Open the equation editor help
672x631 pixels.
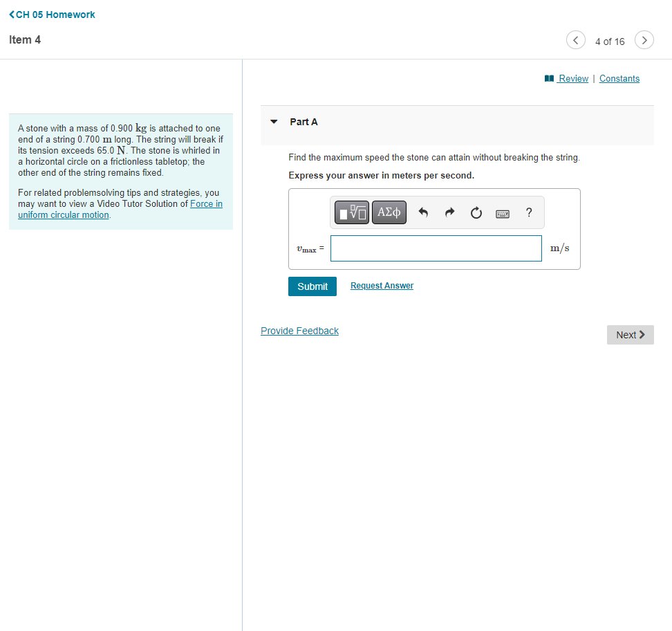tap(529, 212)
